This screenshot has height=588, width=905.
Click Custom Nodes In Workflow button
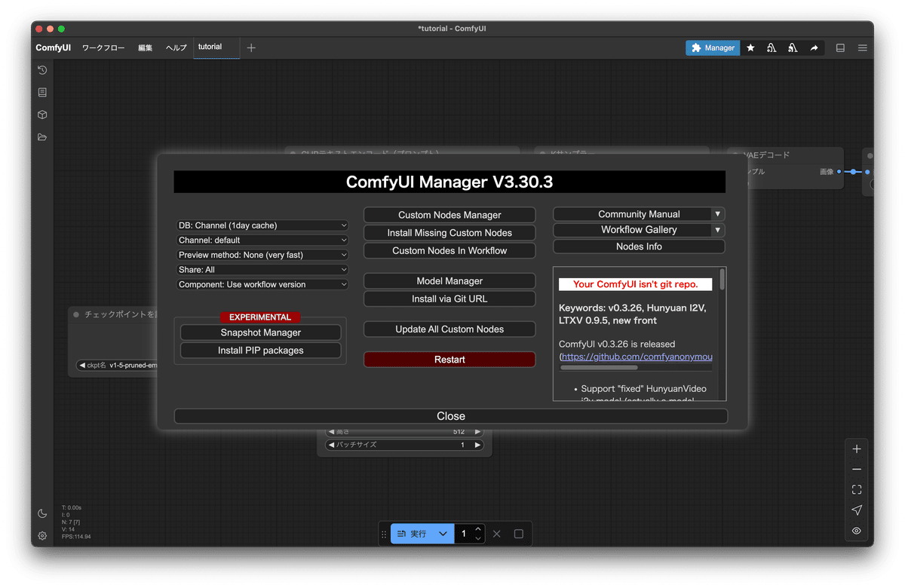449,250
